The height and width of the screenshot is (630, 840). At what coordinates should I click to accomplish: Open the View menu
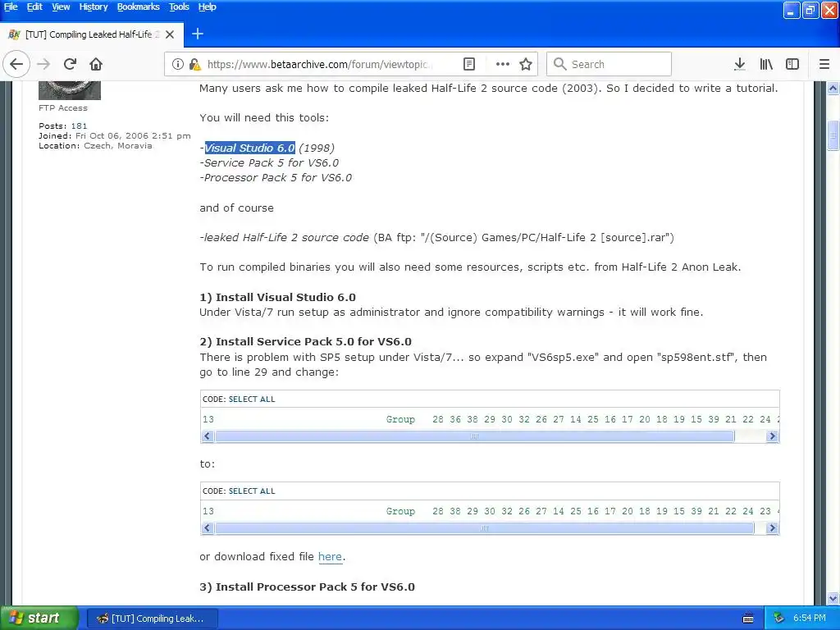[x=61, y=7]
